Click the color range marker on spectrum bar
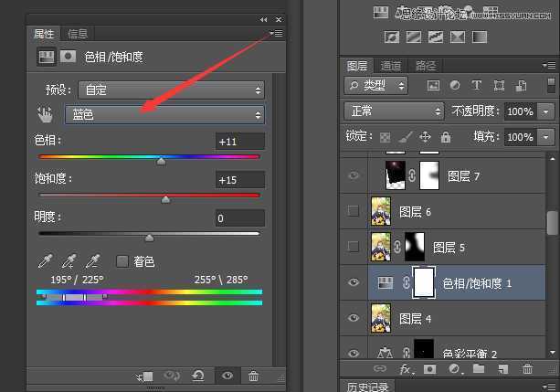The image size is (560, 392). click(x=74, y=297)
